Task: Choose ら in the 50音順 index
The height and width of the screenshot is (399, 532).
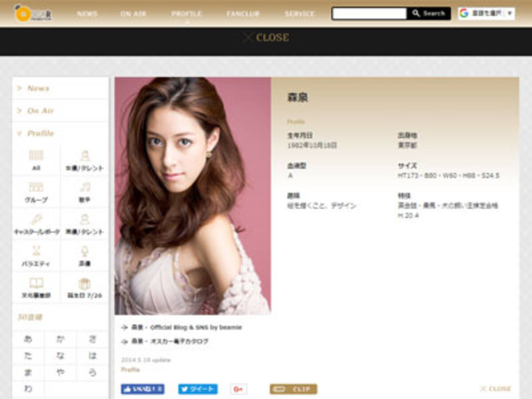Action: [x=92, y=372]
